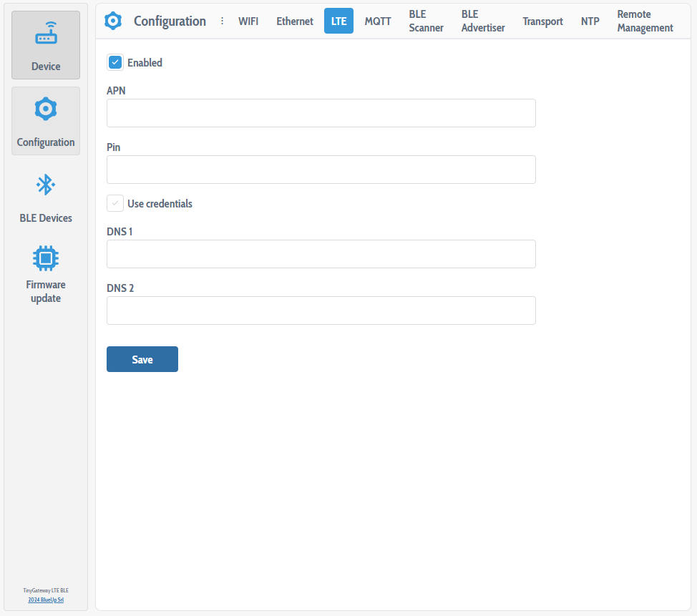Viewport: 697px width, 616px height.
Task: Toggle the Use credentials checkbox
Action: point(115,203)
